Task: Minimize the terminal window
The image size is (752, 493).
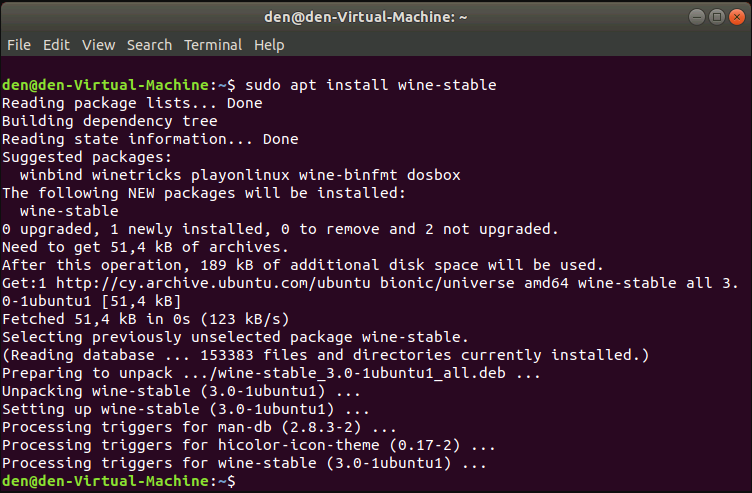Action: point(696,17)
